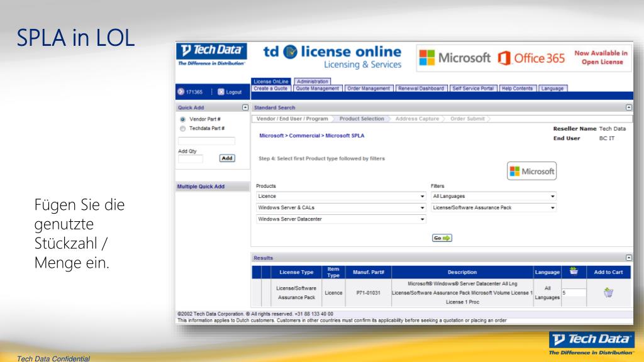The width and height of the screenshot is (644, 362).
Task: Open Renewal Dashboard menu item
Action: pyautogui.click(x=421, y=88)
